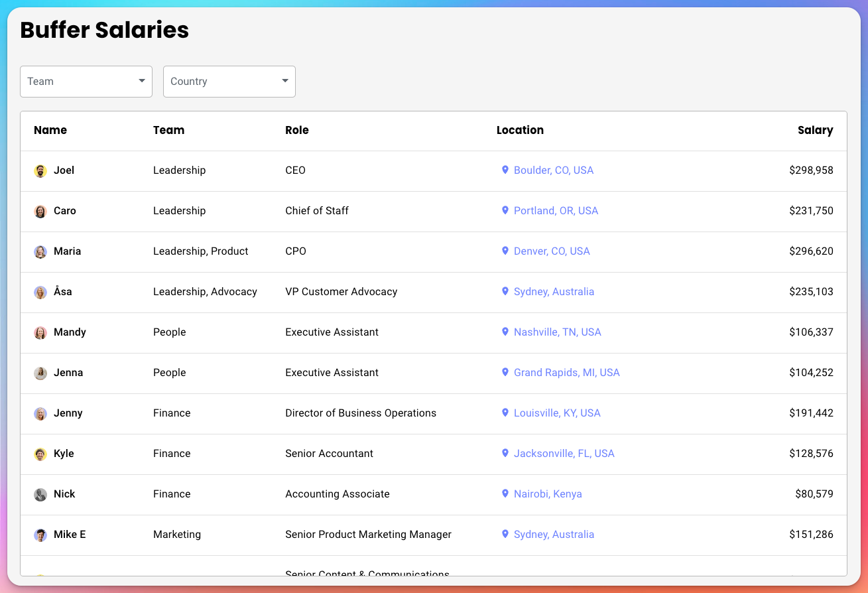Open the Louisville, KY, USA location link
Screen dimensions: 868x593
click(x=557, y=413)
